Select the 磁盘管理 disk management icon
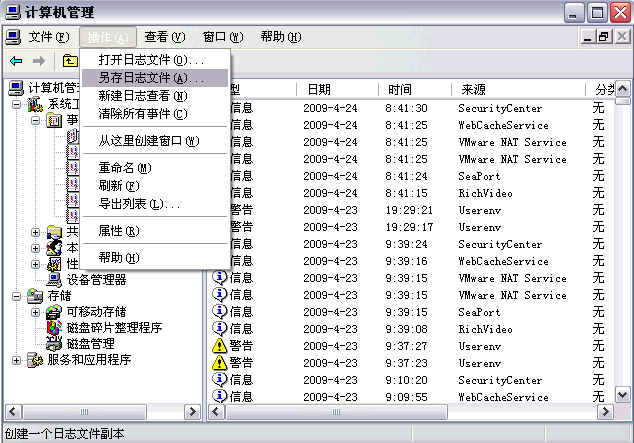 tap(55, 344)
